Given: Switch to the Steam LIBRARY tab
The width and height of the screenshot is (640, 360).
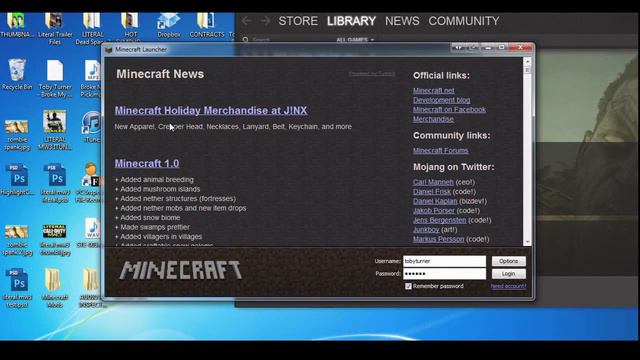Looking at the screenshot, I should (x=351, y=21).
